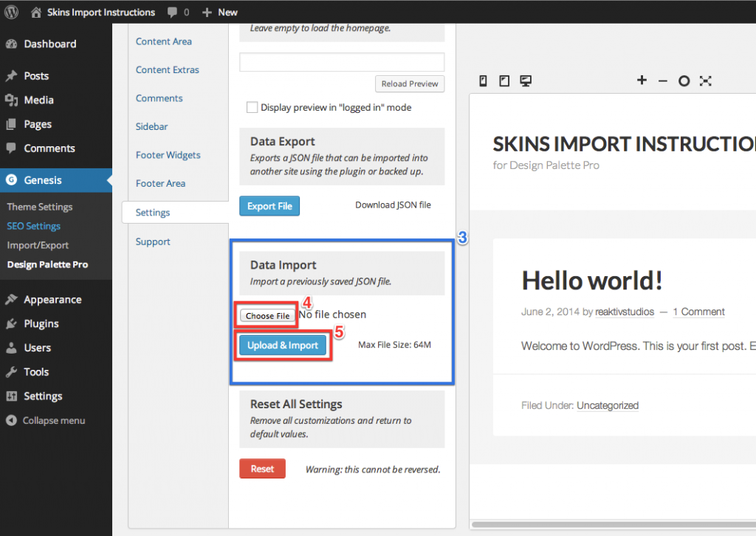Click the Appearance paintbrush icon
The height and width of the screenshot is (536, 756).
pos(12,299)
